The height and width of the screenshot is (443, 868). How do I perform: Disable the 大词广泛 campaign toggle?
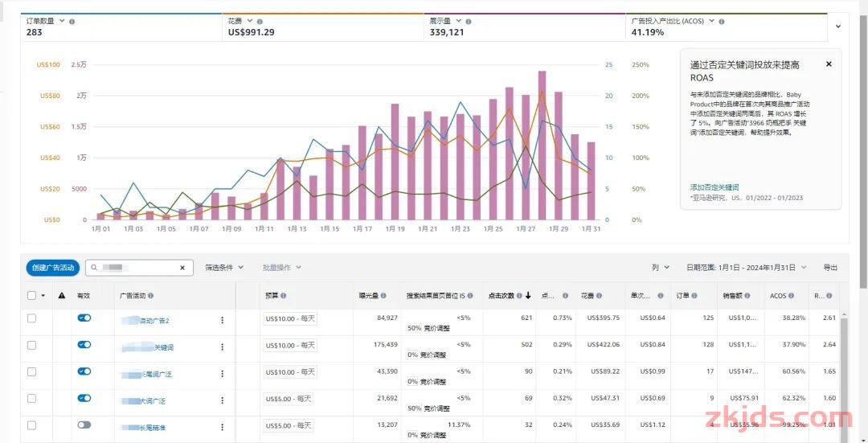click(x=84, y=398)
